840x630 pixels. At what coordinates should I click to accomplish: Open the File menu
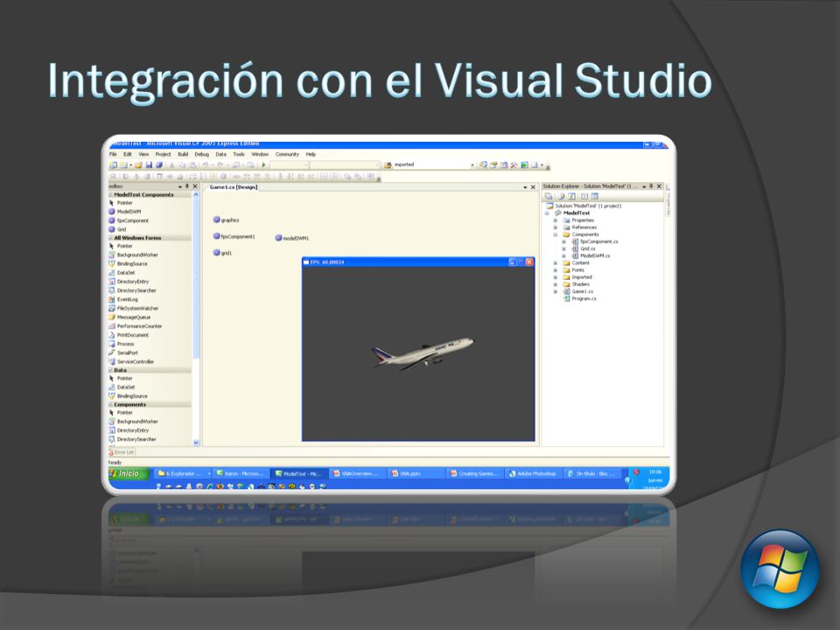[113, 154]
